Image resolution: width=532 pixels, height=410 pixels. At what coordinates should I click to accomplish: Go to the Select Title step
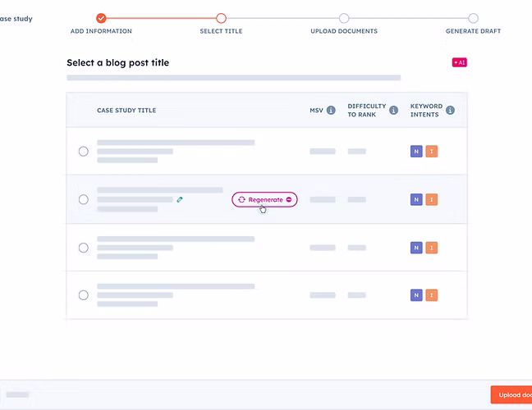click(x=221, y=18)
